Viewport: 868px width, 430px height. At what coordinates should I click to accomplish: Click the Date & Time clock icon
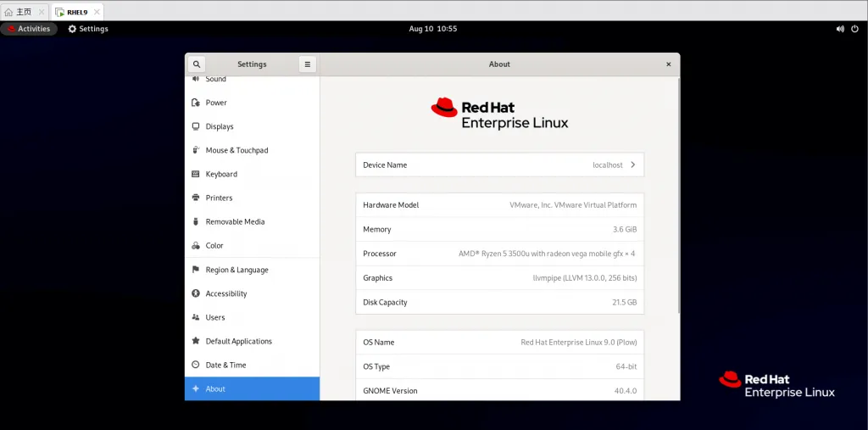pos(196,366)
